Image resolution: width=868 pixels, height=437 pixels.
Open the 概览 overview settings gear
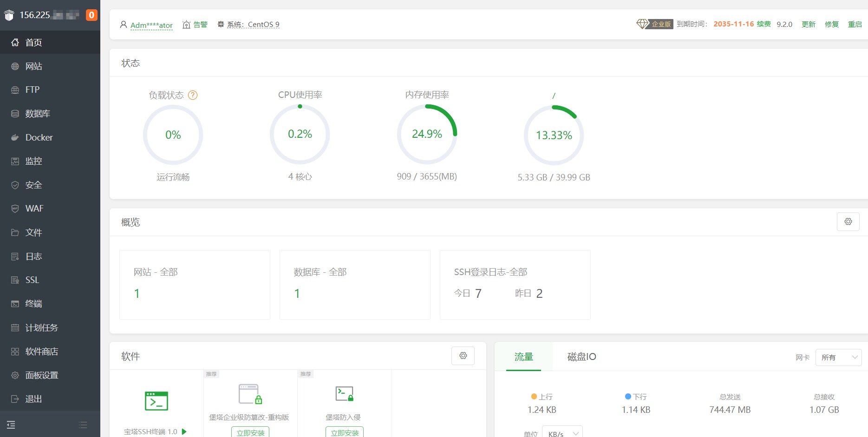[848, 222]
